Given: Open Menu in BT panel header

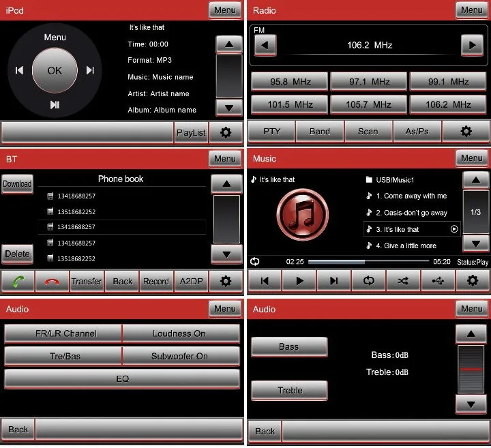Looking at the screenshot, I should pyautogui.click(x=225, y=159).
